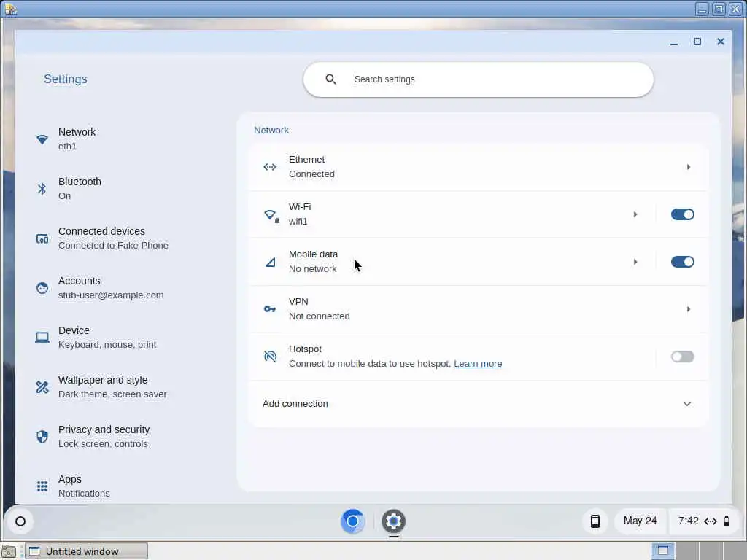The height and width of the screenshot is (560, 747).
Task: Click the Wi-Fi signal lock icon
Action: (271, 215)
